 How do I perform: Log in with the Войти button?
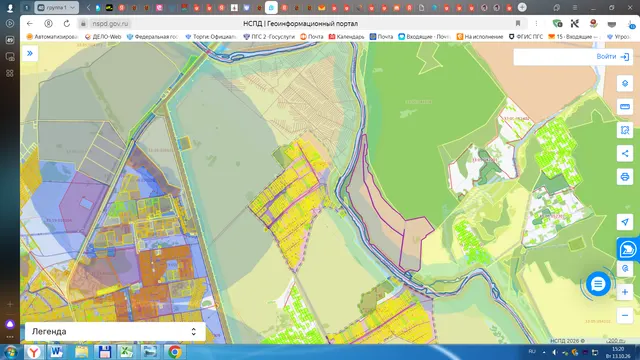[612, 57]
